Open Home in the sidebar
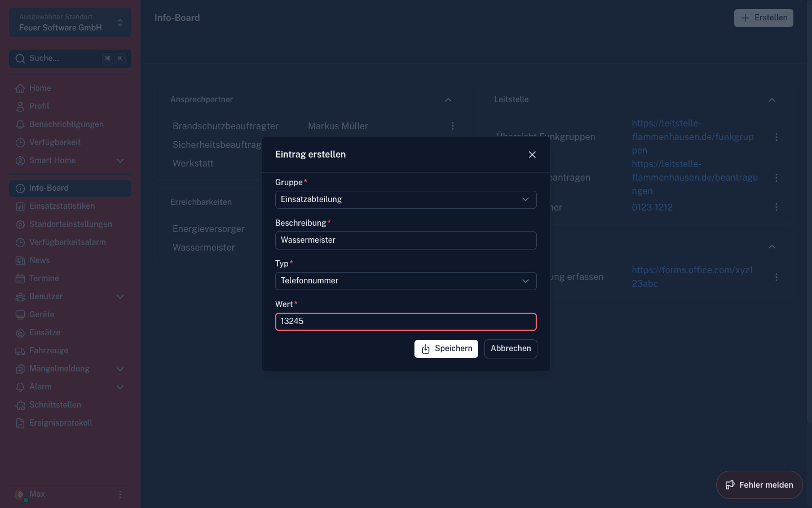Viewport: 812px width, 508px height. [x=70, y=88]
